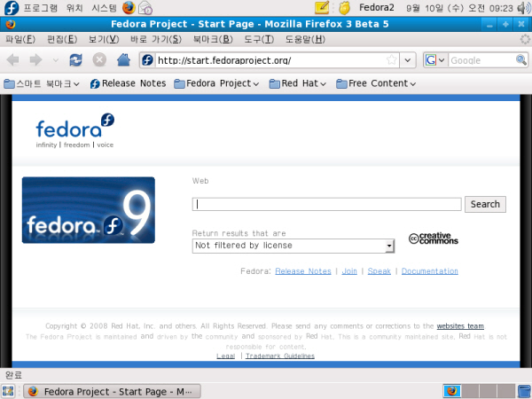Expand the Fedora Project bookmark folder

216,83
